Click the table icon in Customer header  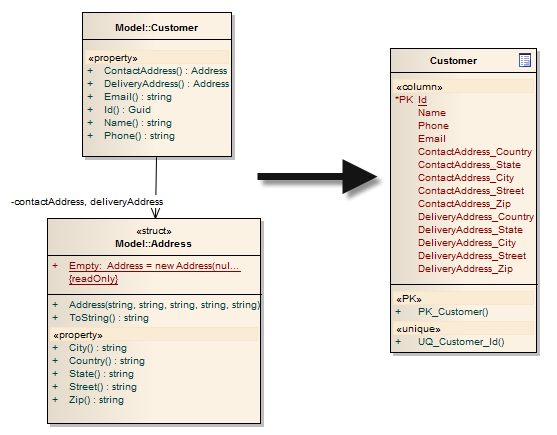[525, 60]
